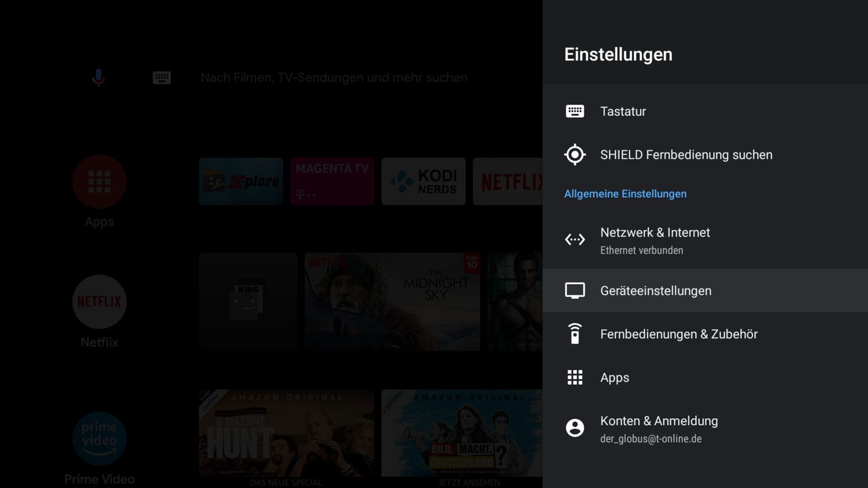
Task: Open Netzwerk & Internet settings
Action: (x=705, y=240)
